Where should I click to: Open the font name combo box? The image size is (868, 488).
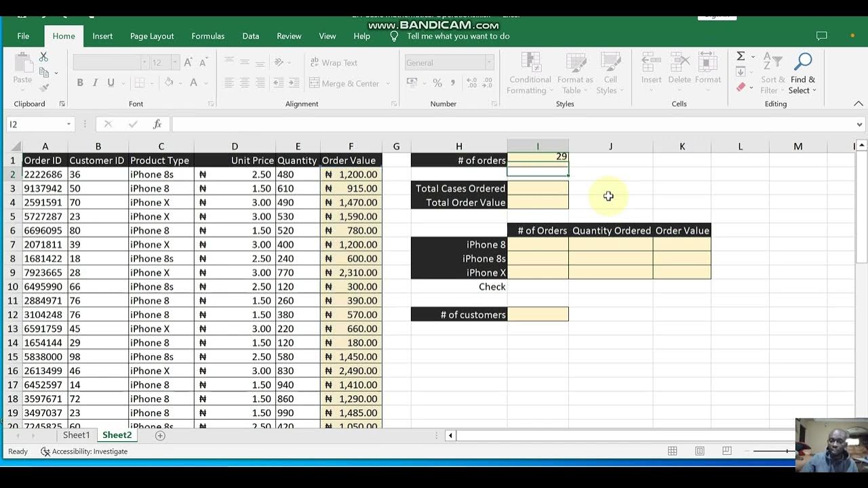point(111,62)
